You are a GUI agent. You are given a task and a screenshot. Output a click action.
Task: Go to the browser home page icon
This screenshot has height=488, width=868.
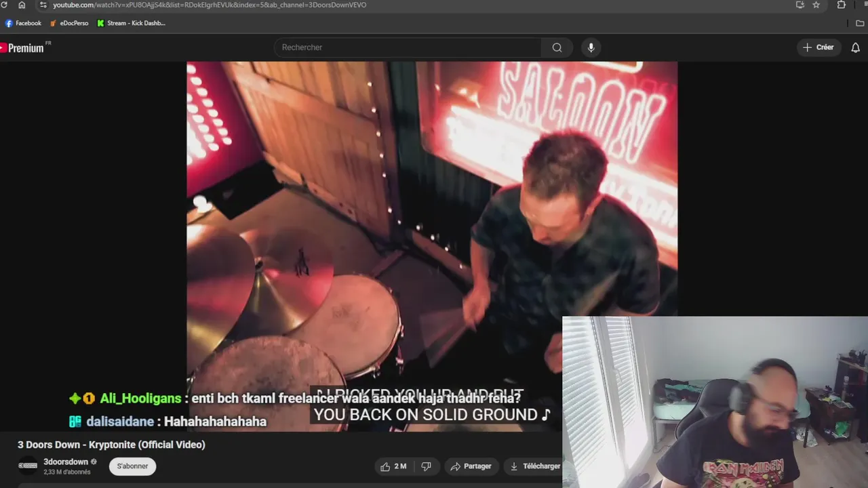[22, 5]
